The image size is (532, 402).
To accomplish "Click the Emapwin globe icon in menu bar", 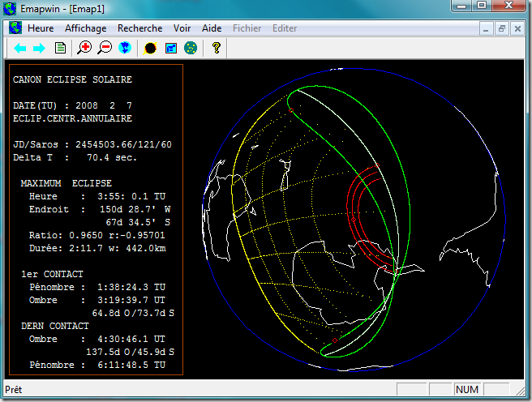I will pos(15,28).
